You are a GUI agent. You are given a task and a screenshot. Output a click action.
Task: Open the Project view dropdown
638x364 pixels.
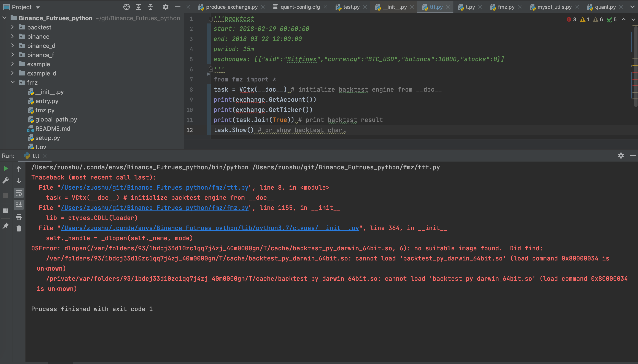(38, 7)
